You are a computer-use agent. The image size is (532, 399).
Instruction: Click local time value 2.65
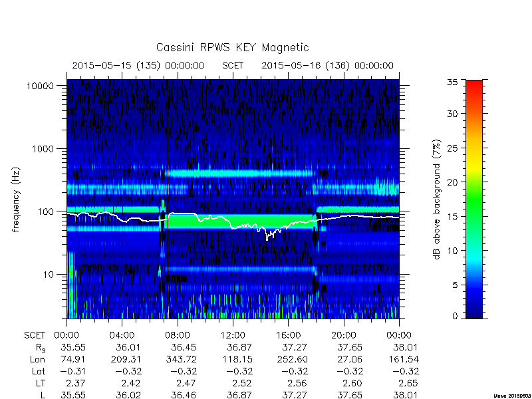click(408, 384)
